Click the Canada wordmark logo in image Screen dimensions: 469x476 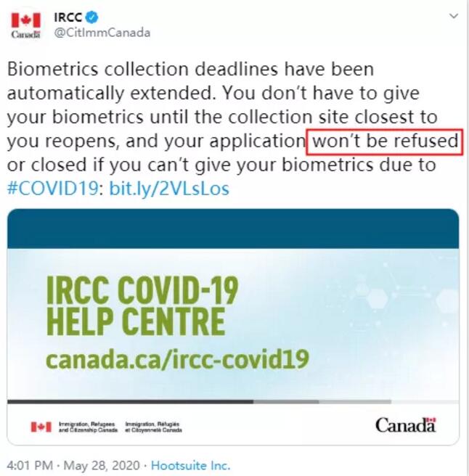[x=406, y=425]
